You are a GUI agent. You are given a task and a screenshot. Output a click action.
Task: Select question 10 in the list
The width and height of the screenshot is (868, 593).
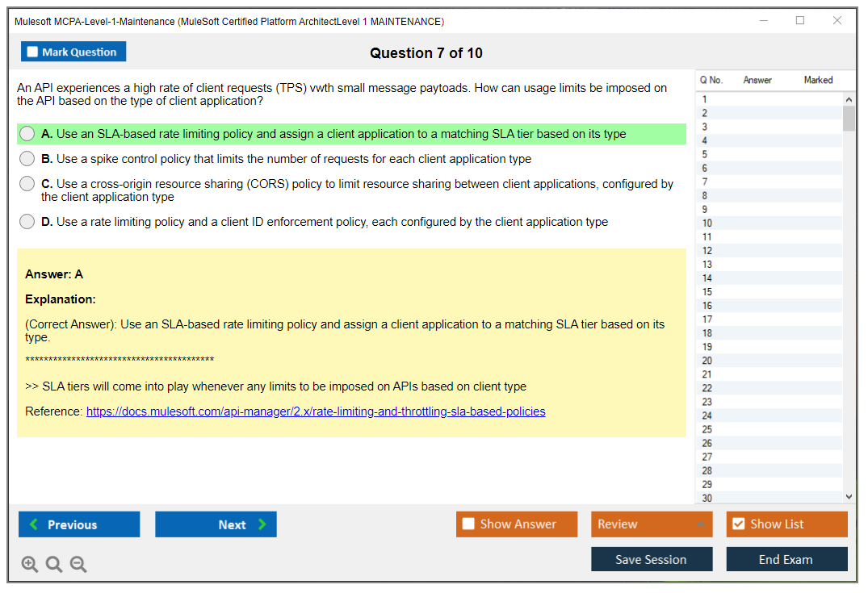pyautogui.click(x=707, y=223)
